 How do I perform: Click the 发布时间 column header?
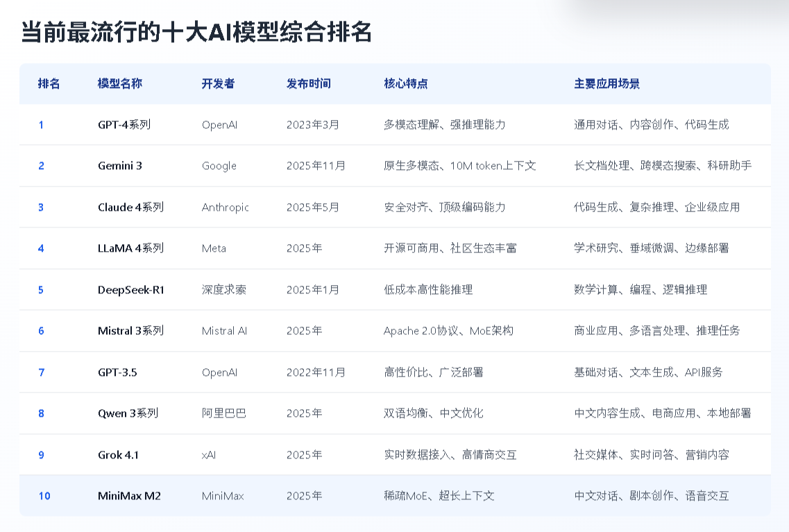[x=309, y=83]
